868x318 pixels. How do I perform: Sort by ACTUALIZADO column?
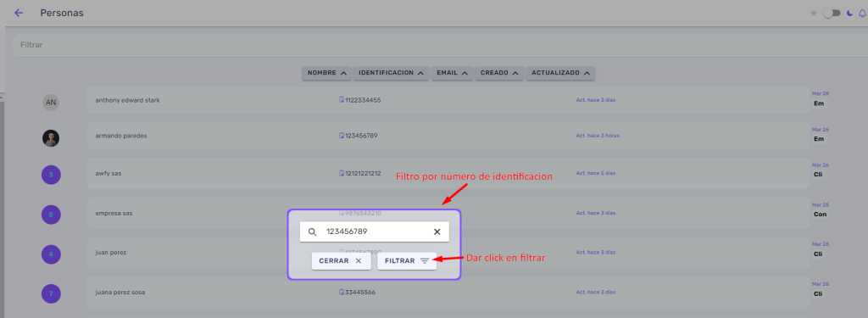click(560, 73)
